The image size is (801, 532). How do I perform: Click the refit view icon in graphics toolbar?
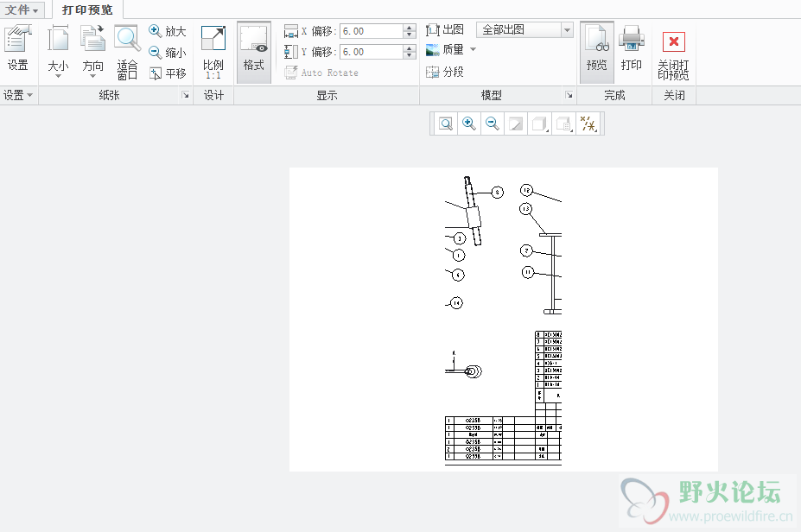point(446,124)
